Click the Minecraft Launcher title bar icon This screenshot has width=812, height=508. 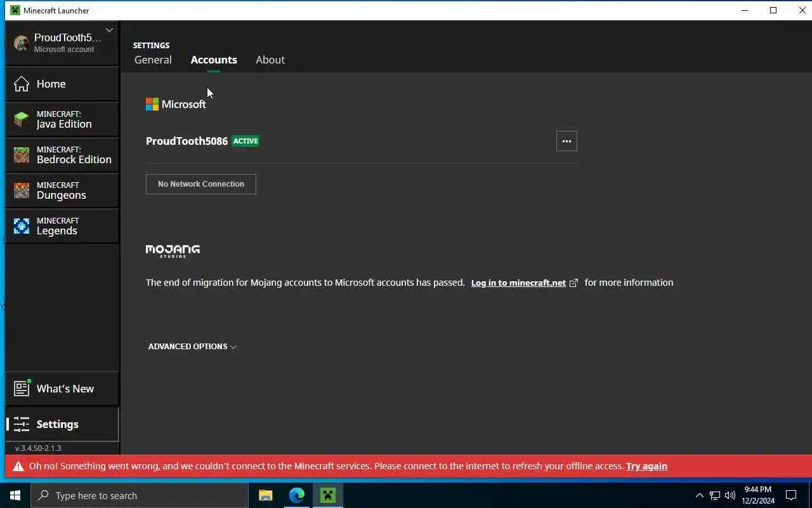point(15,10)
